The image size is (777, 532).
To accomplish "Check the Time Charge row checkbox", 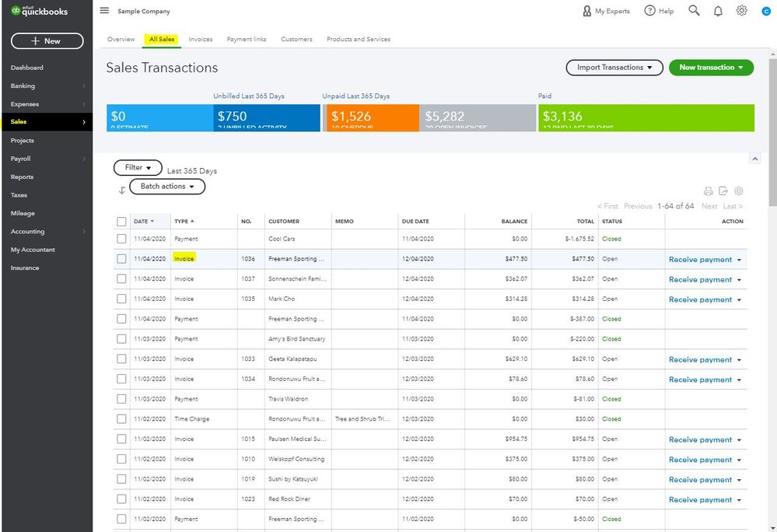I will 121,419.
